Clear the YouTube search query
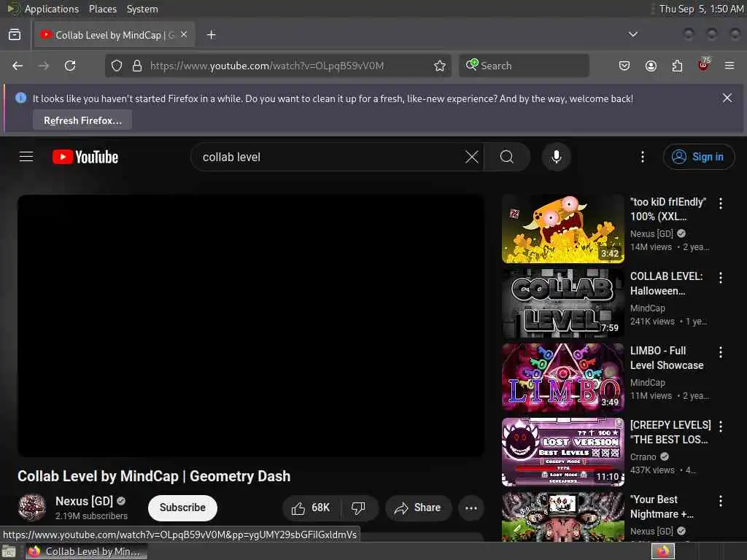This screenshot has height=560, width=747. click(x=472, y=157)
